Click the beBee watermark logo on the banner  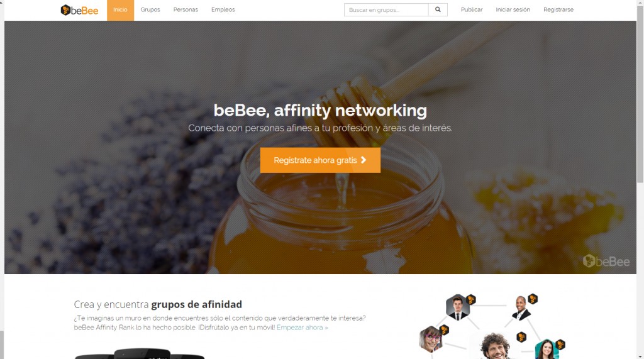606,262
